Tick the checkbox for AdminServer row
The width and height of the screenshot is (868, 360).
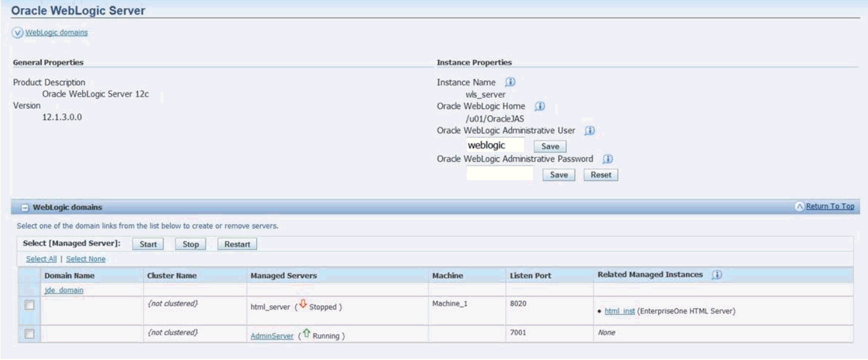click(29, 335)
